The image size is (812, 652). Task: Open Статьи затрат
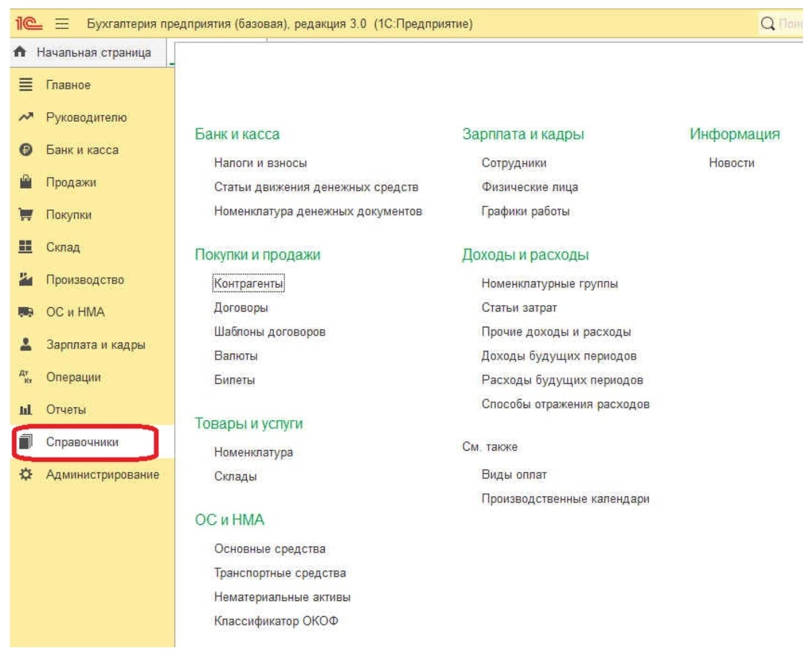[x=519, y=308]
